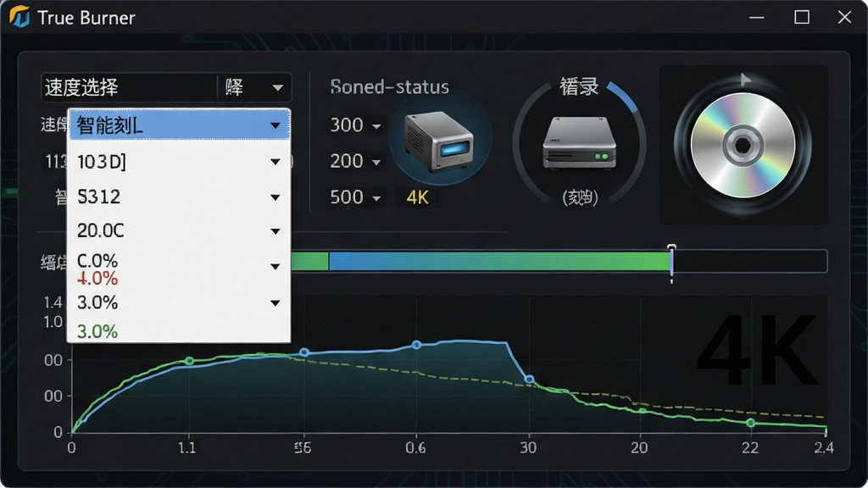Pick the S312 list entry
The width and height of the screenshot is (868, 488).
(180, 197)
